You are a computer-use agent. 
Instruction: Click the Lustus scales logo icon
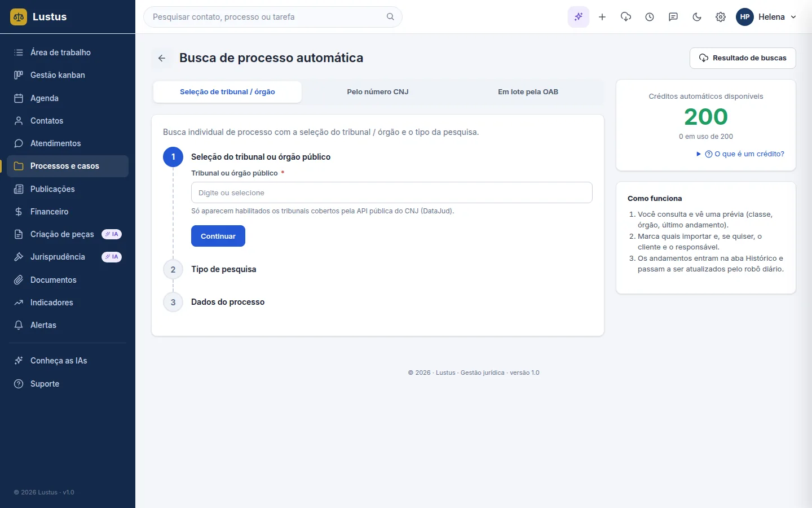[x=19, y=17]
